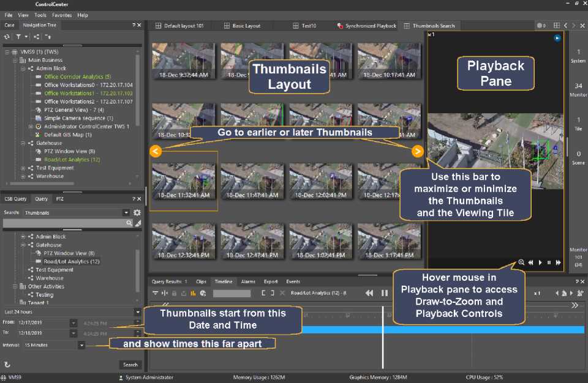
Task: Go to earlier thumbnails with left orange arrow
Action: pos(156,151)
